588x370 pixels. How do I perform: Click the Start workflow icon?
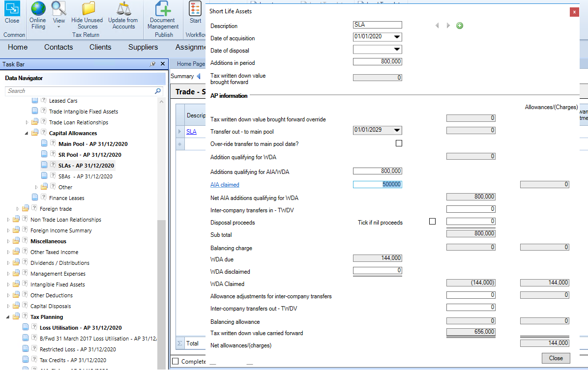195,9
